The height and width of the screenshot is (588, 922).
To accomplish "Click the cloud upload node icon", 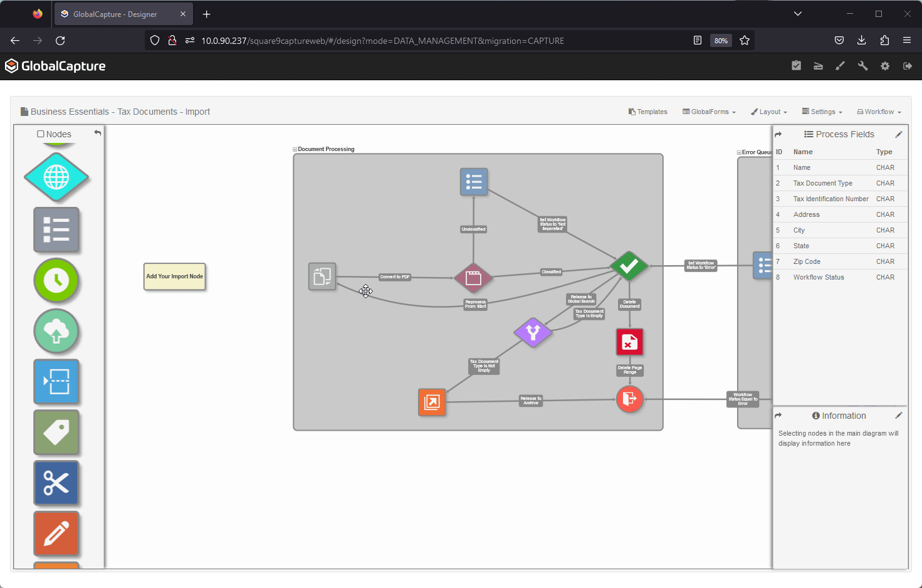I will point(56,331).
